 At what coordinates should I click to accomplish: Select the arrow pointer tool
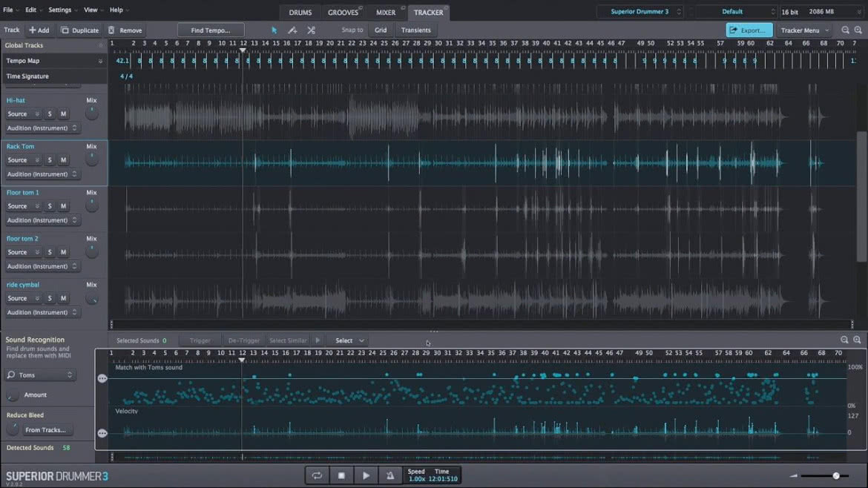tap(274, 30)
